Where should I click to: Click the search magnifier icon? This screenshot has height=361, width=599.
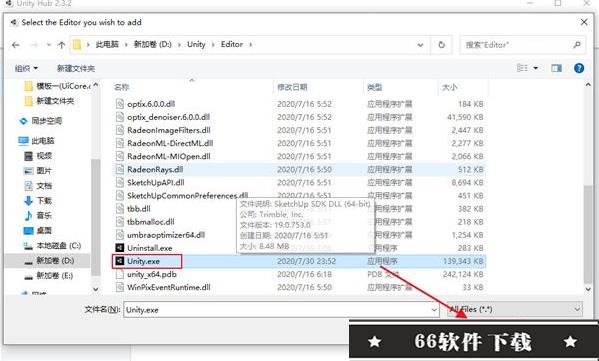[577, 45]
